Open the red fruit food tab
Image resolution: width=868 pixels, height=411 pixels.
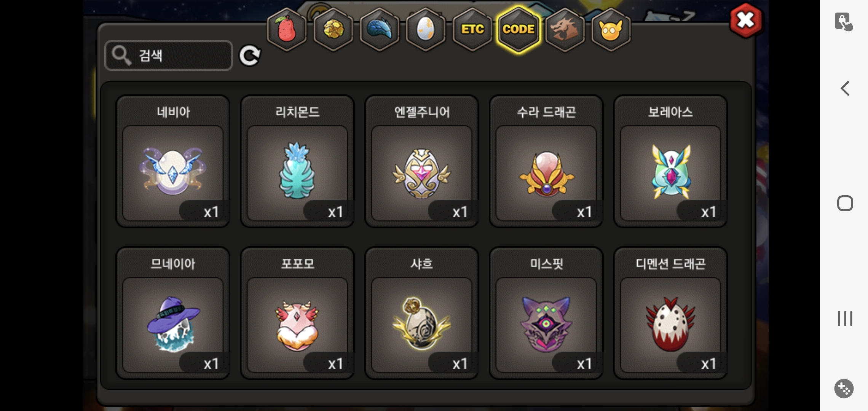[x=287, y=30]
